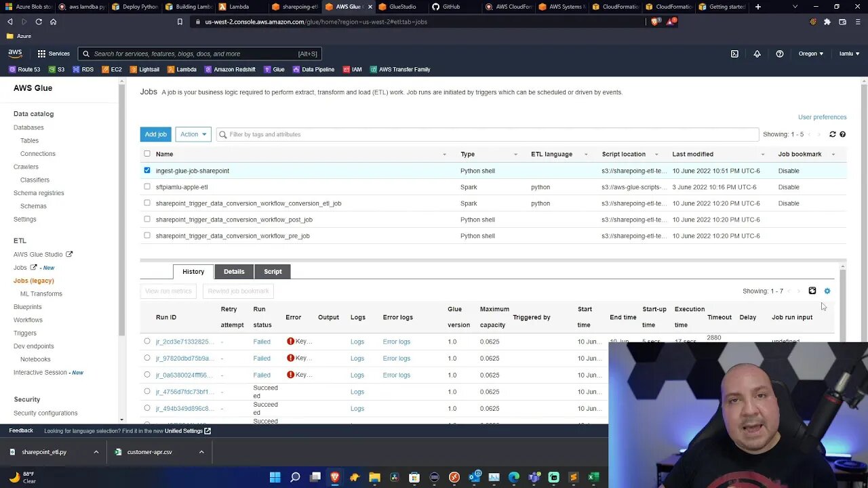Open the AWS notifications bell
Screen dimensions: 868x488
pyautogui.click(x=757, y=54)
